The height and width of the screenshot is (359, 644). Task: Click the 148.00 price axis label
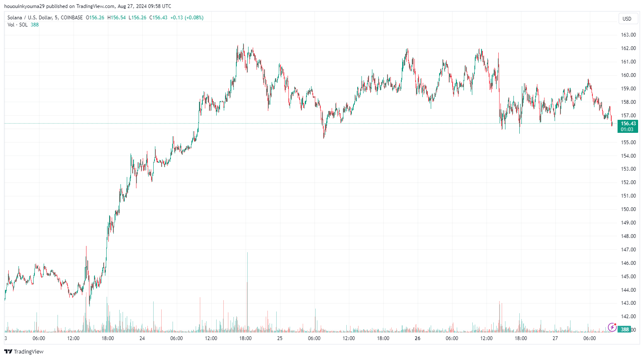click(628, 236)
